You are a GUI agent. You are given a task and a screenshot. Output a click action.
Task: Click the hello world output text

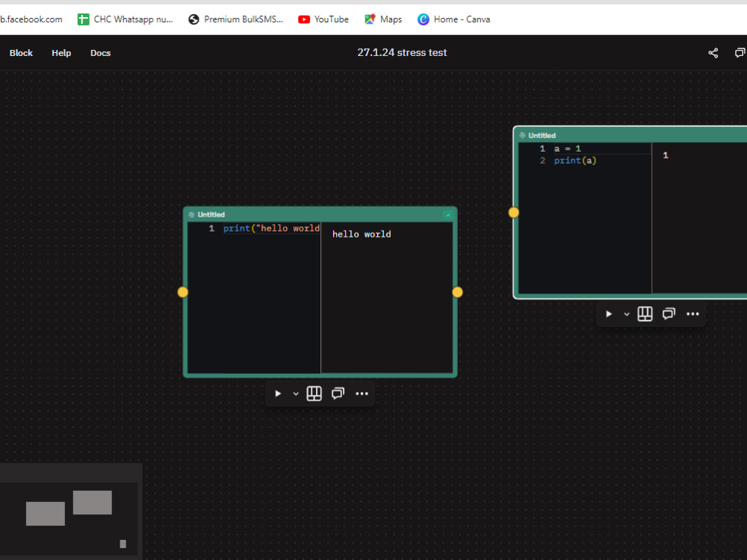tap(362, 234)
